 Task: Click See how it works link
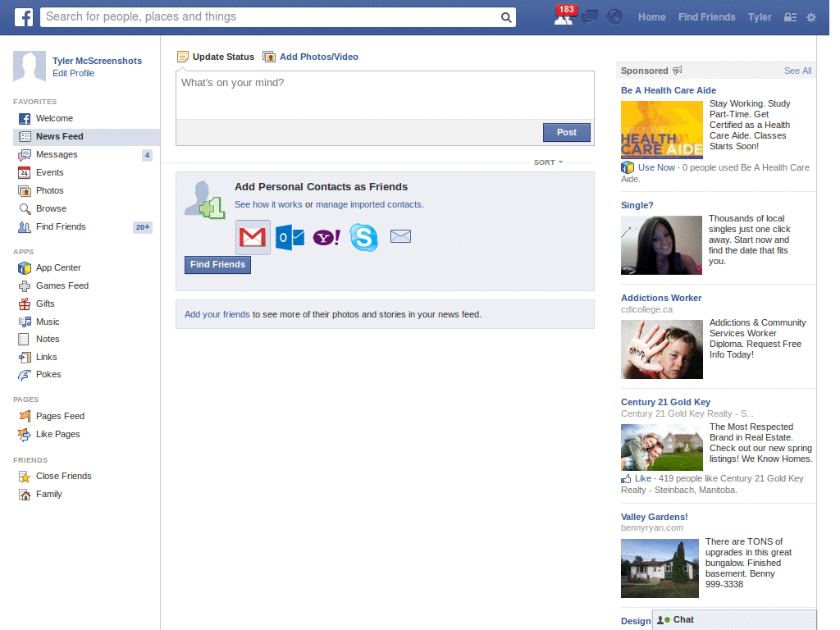268,204
